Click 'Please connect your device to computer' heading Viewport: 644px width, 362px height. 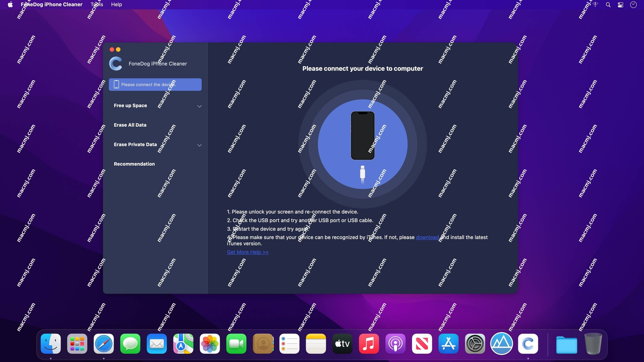363,68
